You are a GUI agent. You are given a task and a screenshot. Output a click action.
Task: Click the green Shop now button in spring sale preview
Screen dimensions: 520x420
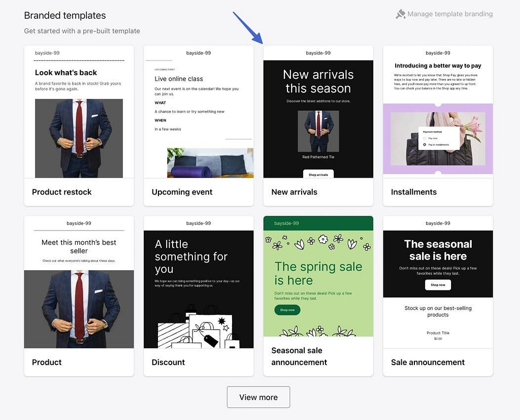coord(286,309)
